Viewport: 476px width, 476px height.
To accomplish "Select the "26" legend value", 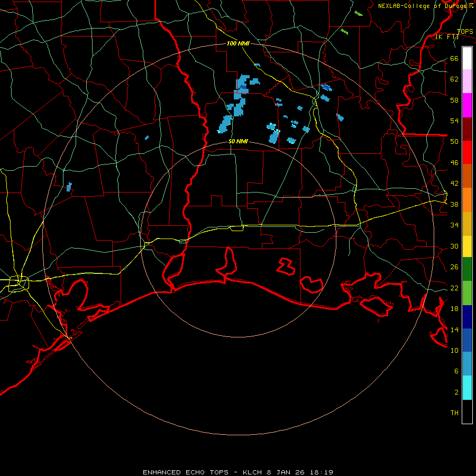I will pos(454,267).
